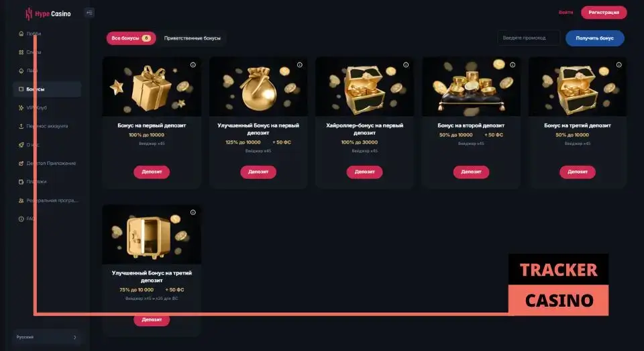Switch to Приветственные бонусы tab
Image resolution: width=644 pixels, height=351 pixels.
193,38
